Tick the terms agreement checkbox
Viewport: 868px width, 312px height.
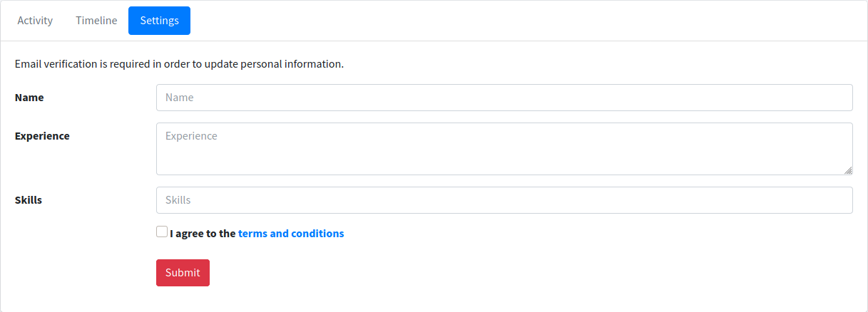[162, 232]
